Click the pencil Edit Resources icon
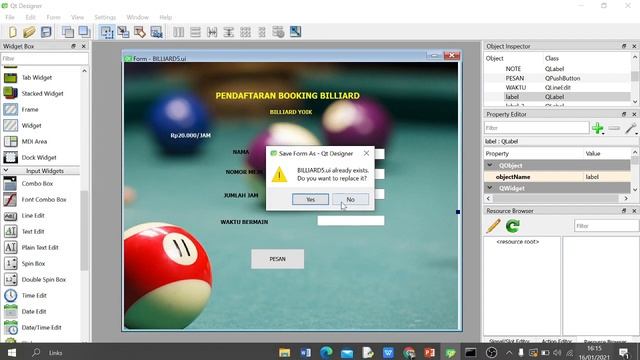The width and height of the screenshot is (640, 360). pyautogui.click(x=493, y=226)
